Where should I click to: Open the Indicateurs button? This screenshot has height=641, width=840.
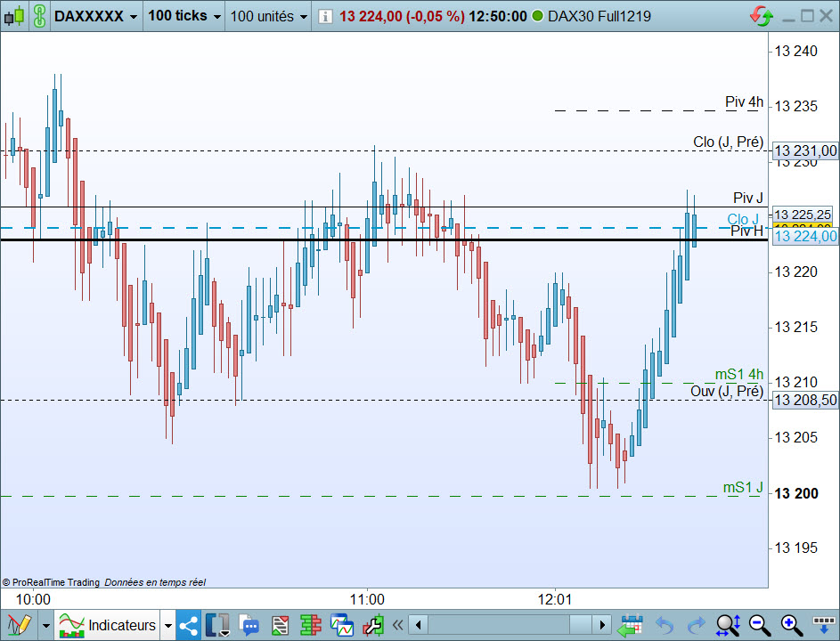click(107, 625)
